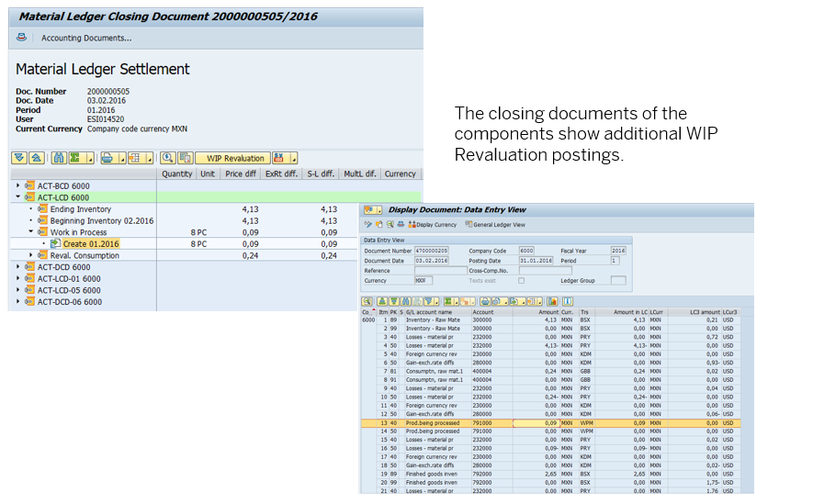Click the printer icon in Material Ledger toolbar
813x504 pixels.
pos(107,158)
